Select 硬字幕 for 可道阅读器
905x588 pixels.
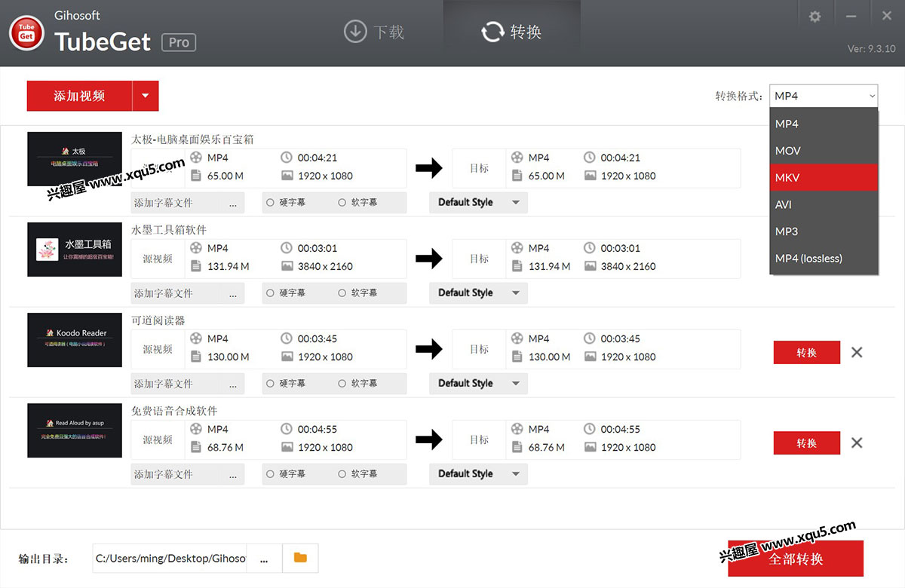(286, 383)
